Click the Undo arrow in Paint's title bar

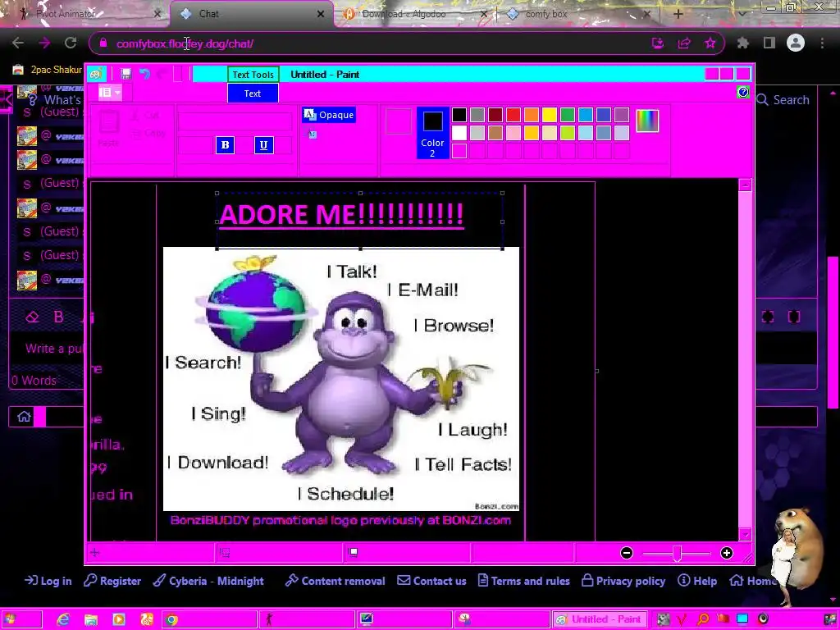click(x=144, y=74)
